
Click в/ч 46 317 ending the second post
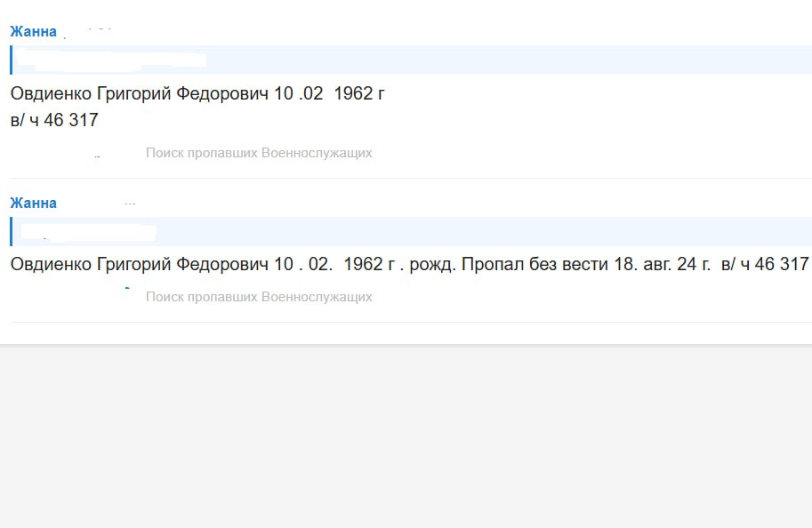pos(765,264)
